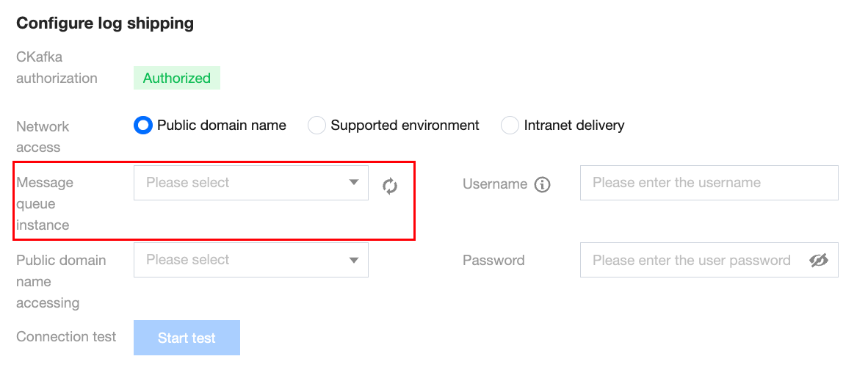Image resolution: width=868 pixels, height=370 pixels.
Task: Click the refresh icon beside Message queue instance
Action: (390, 186)
